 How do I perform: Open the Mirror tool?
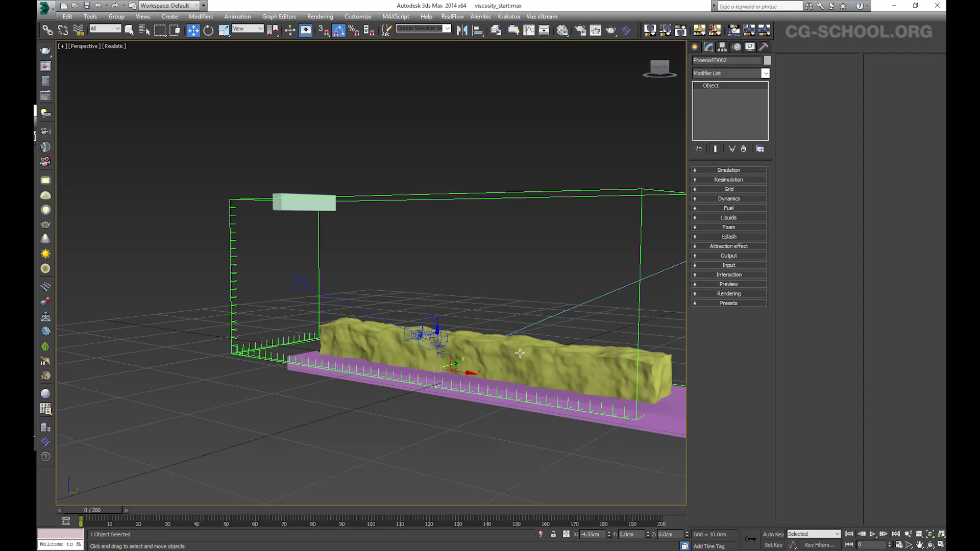[x=462, y=31]
